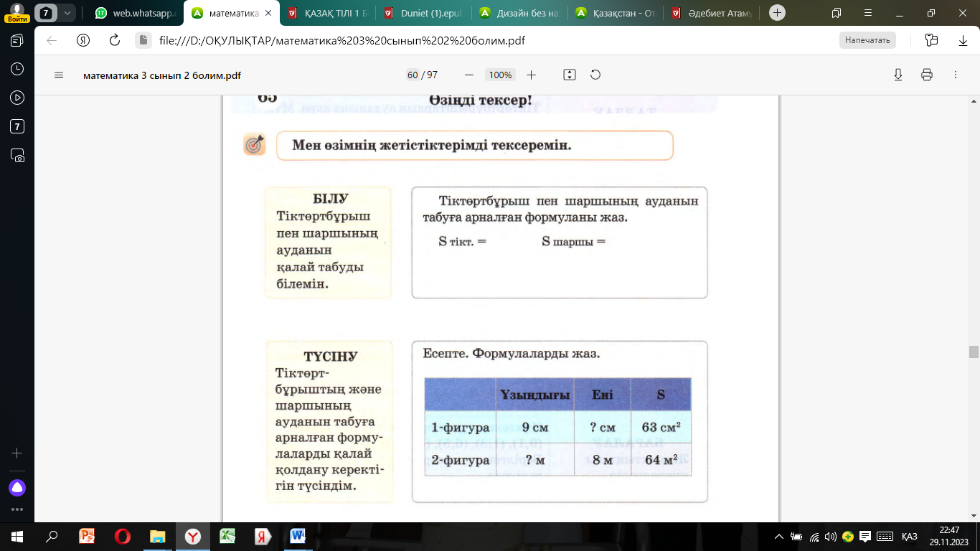Open the Windows Start menu

tap(17, 536)
